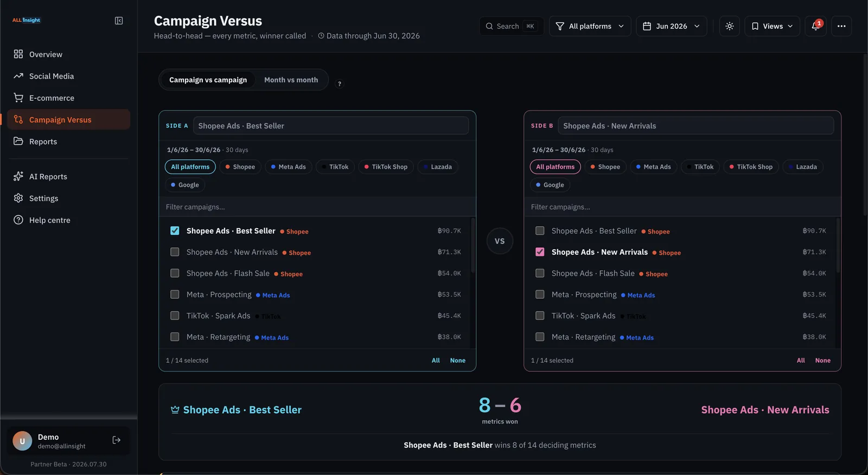
Task: Click the All Insight logo
Action: [27, 20]
